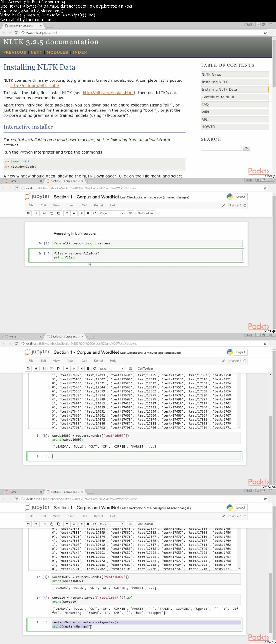Click Logout in '5 minutes ago' notebook
The image size is (276, 644).
tap(241, 507)
